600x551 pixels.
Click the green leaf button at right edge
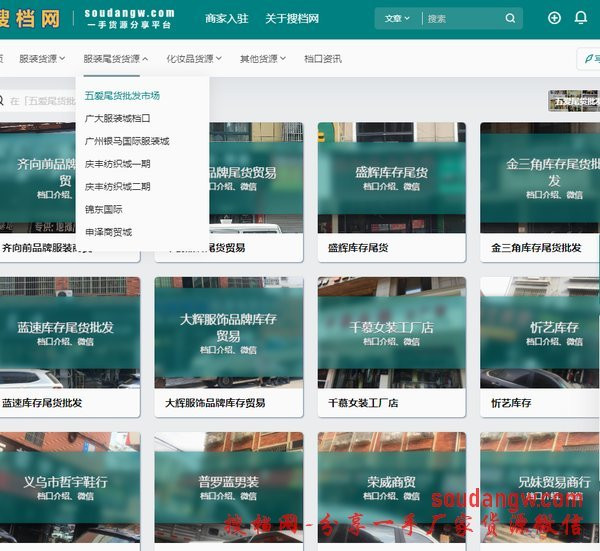tap(590, 59)
